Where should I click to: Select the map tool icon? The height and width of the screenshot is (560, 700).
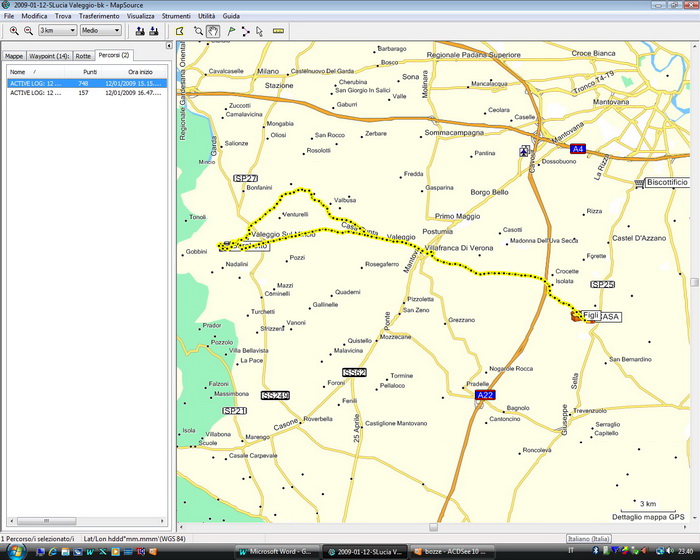click(x=179, y=31)
